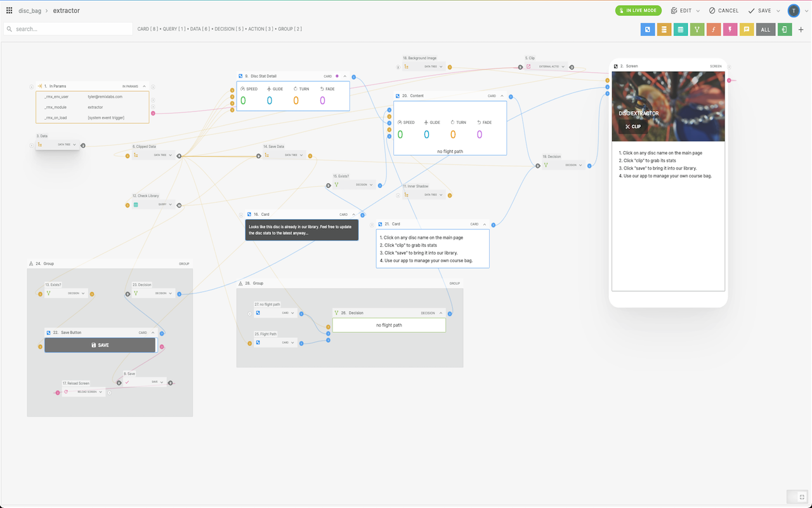Filter by Function orange f icon
This screenshot has width=812, height=508.
(714, 29)
